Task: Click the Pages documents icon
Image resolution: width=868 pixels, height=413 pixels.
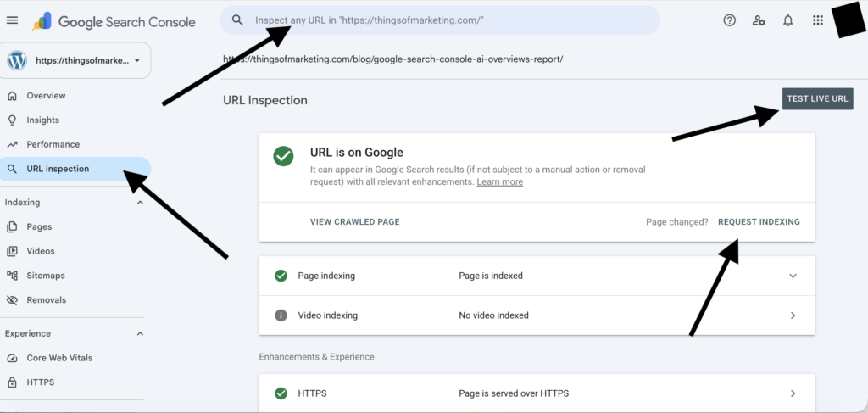Action: pyautogui.click(x=12, y=226)
